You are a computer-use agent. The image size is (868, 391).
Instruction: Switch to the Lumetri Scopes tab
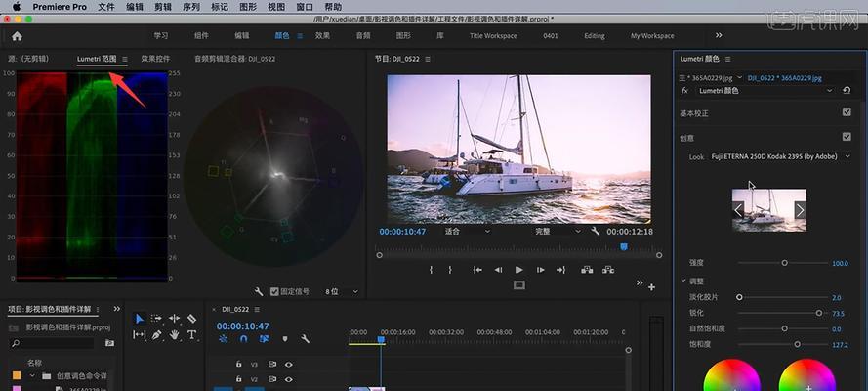point(97,58)
